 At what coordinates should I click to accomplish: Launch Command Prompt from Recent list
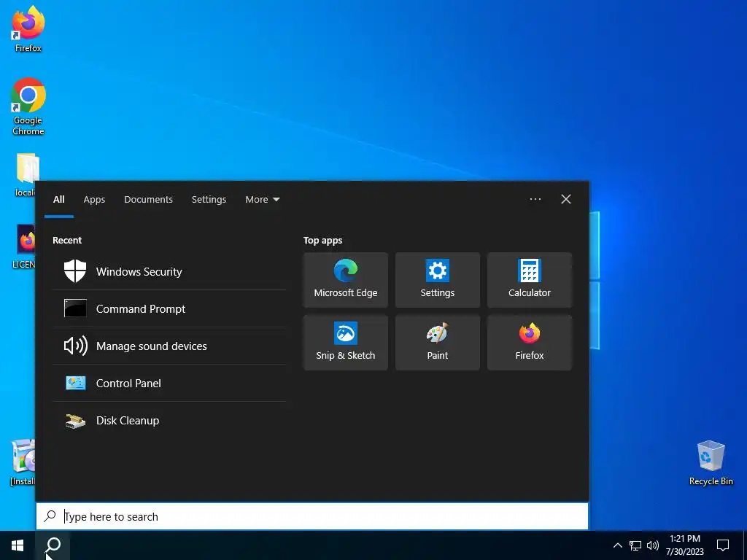169,308
